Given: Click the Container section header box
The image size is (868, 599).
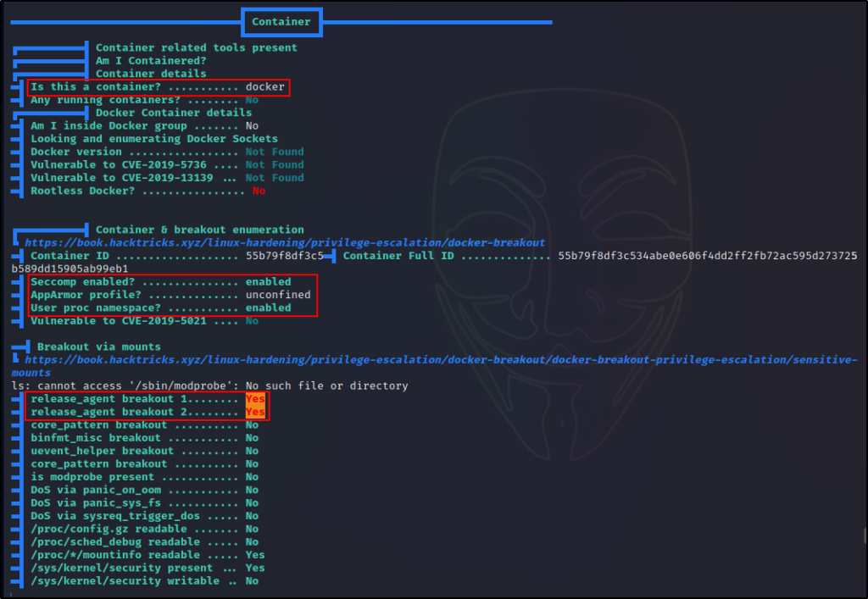Looking at the screenshot, I should pos(281,22).
